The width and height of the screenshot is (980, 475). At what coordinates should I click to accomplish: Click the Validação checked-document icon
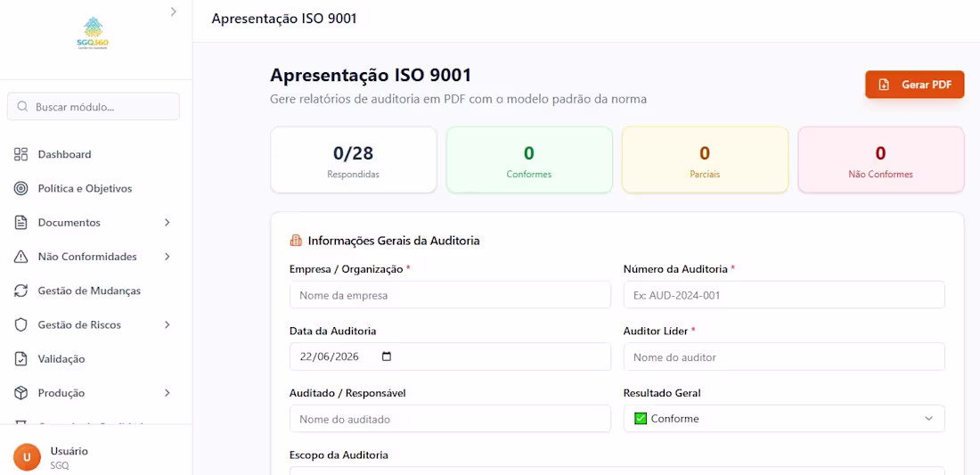point(21,359)
